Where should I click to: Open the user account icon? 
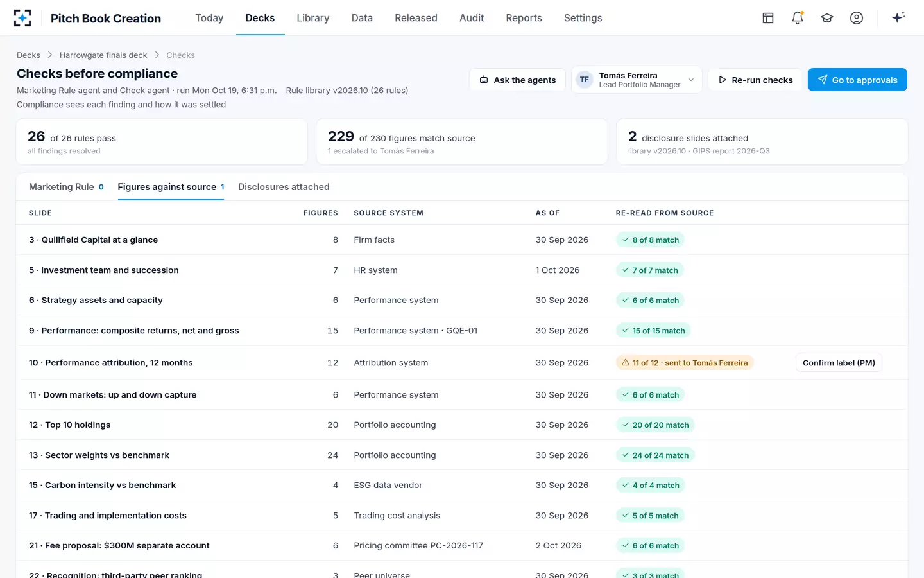point(857,18)
